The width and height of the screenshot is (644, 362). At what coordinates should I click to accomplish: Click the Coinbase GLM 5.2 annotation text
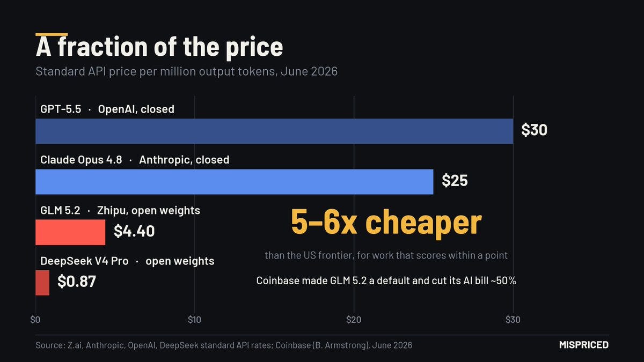tap(386, 280)
